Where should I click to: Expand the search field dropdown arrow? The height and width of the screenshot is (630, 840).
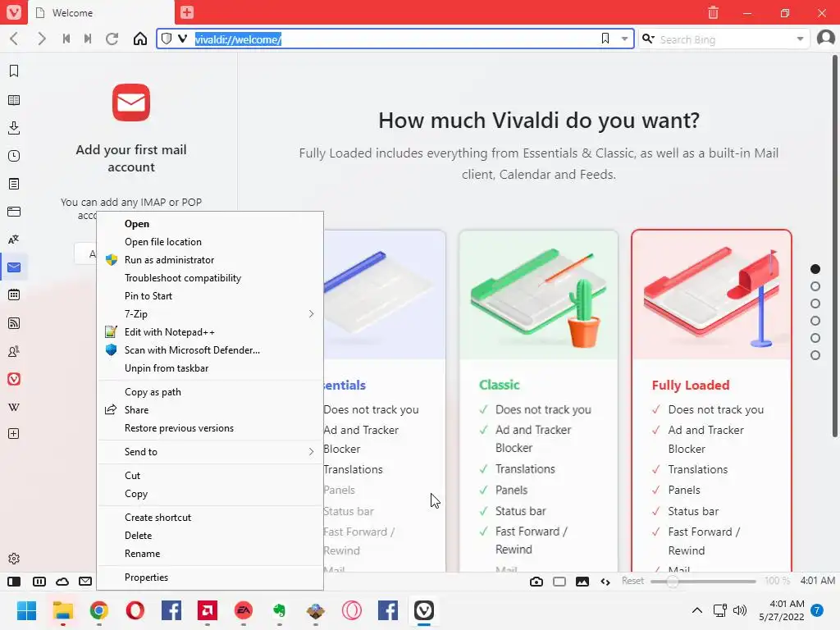[801, 39]
